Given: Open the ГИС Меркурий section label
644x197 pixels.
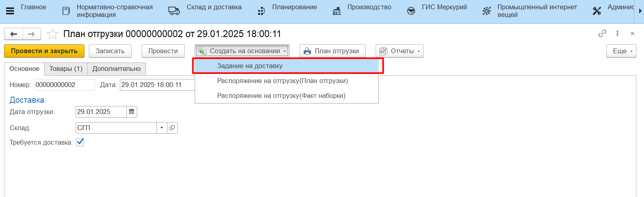Looking at the screenshot, I should click(444, 7).
